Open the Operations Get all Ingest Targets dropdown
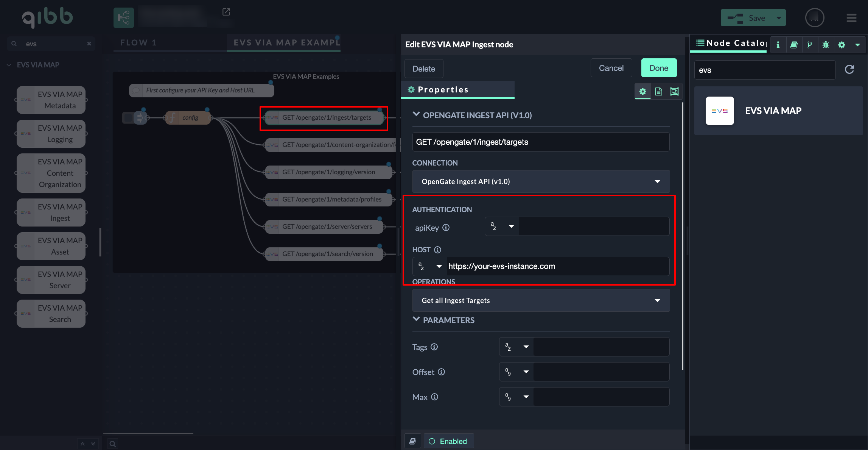Viewport: 868px width, 450px height. [541, 300]
